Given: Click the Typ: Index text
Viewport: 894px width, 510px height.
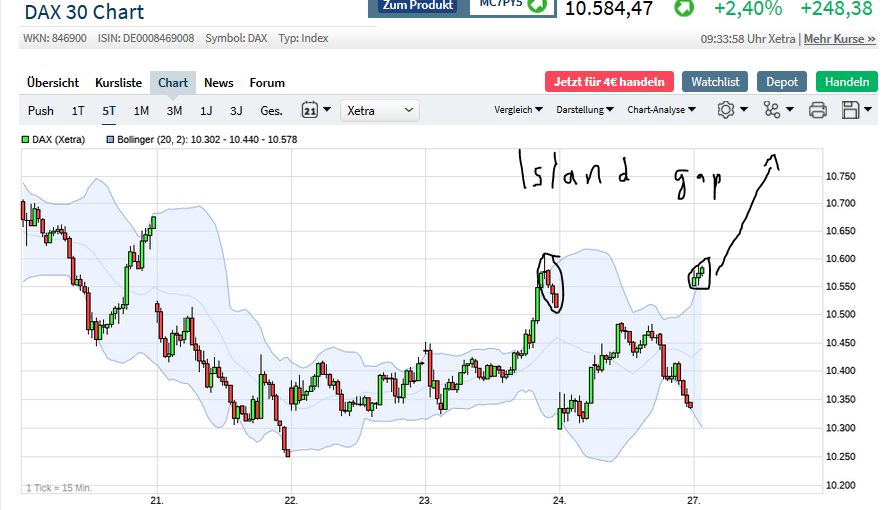Looking at the screenshot, I should (x=303, y=38).
